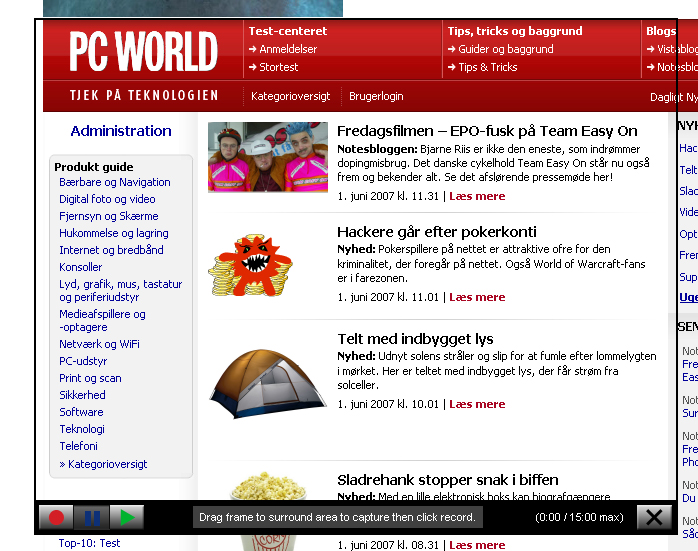Select Kategorioversigt in the navigation bar

click(x=291, y=96)
